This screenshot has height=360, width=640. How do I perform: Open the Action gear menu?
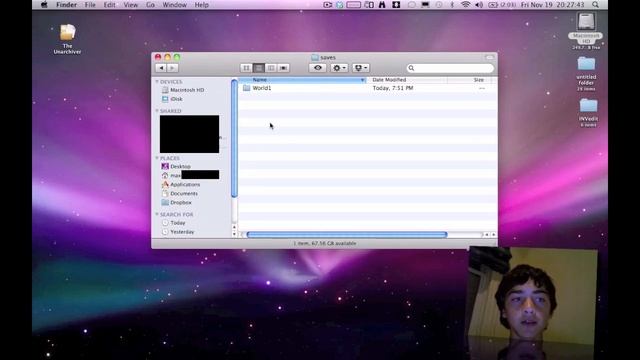pos(339,68)
